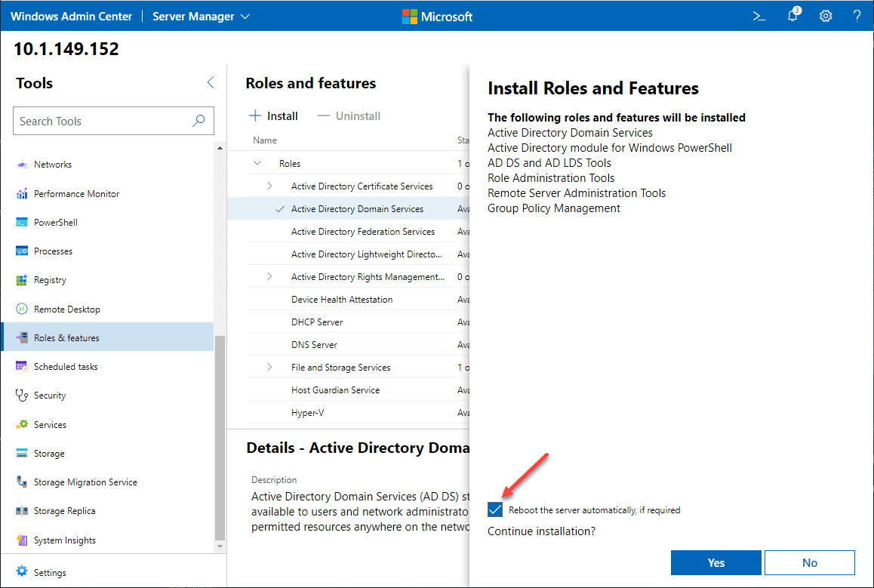Expand File and Storage Services

(269, 368)
